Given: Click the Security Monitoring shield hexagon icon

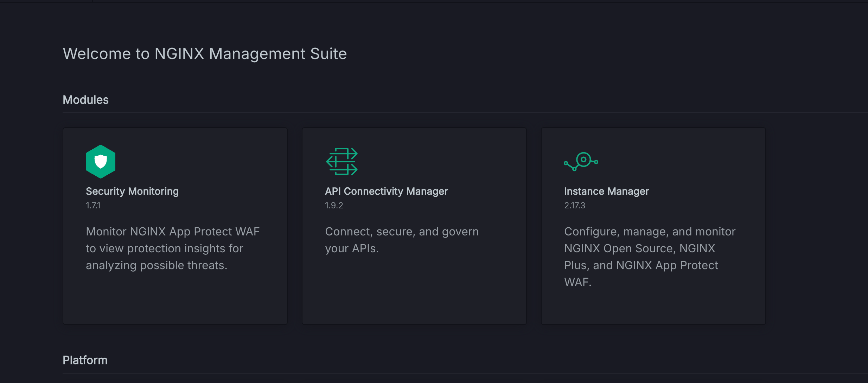Looking at the screenshot, I should click(x=101, y=162).
